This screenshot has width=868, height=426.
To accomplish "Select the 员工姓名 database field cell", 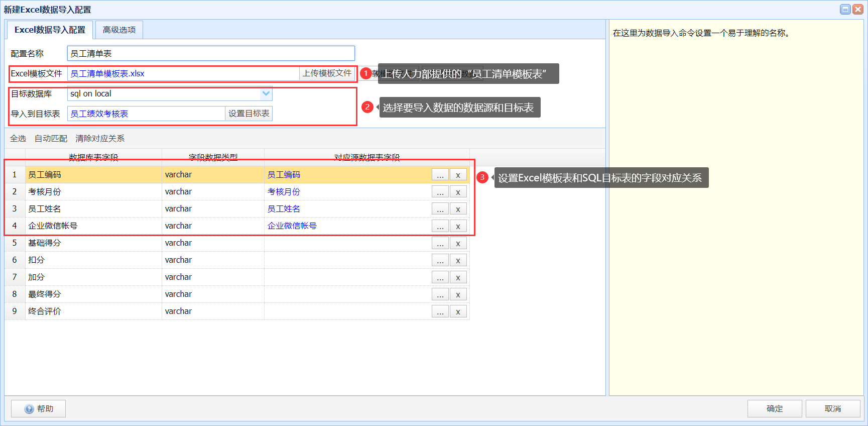I will tap(93, 209).
